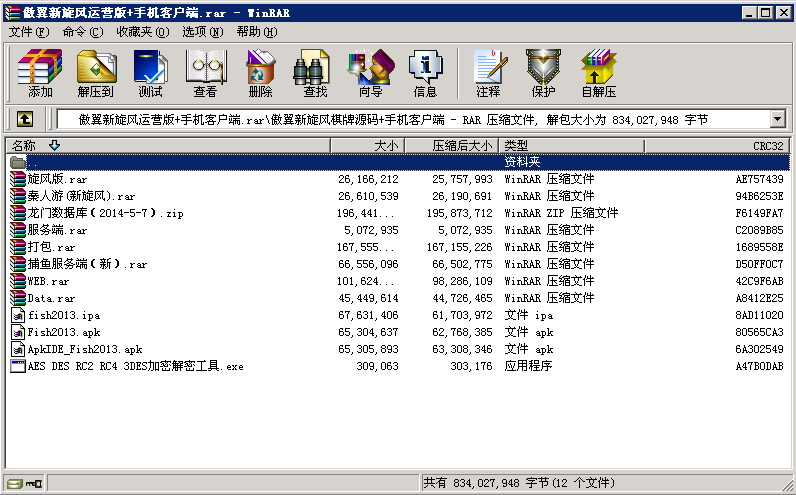The width and height of the screenshot is (796, 495).
Task: Click the 删除 (Delete) toolbar icon
Action: point(260,74)
